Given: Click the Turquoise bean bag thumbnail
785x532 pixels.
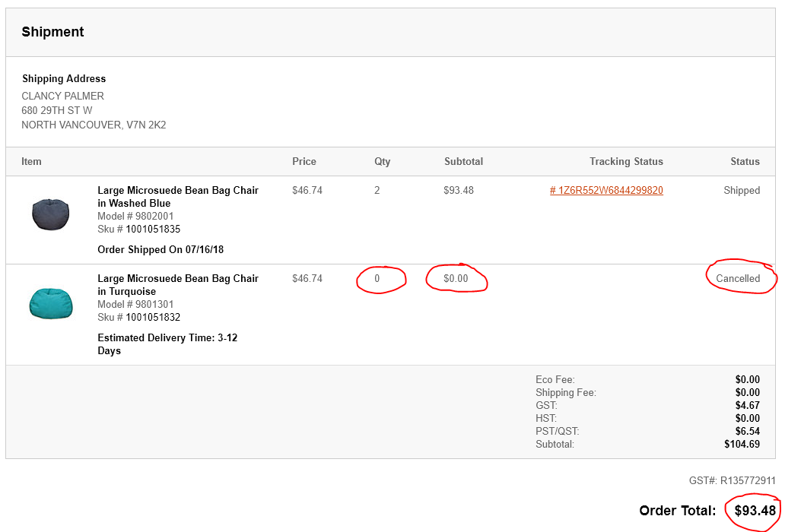Looking at the screenshot, I should tap(50, 303).
